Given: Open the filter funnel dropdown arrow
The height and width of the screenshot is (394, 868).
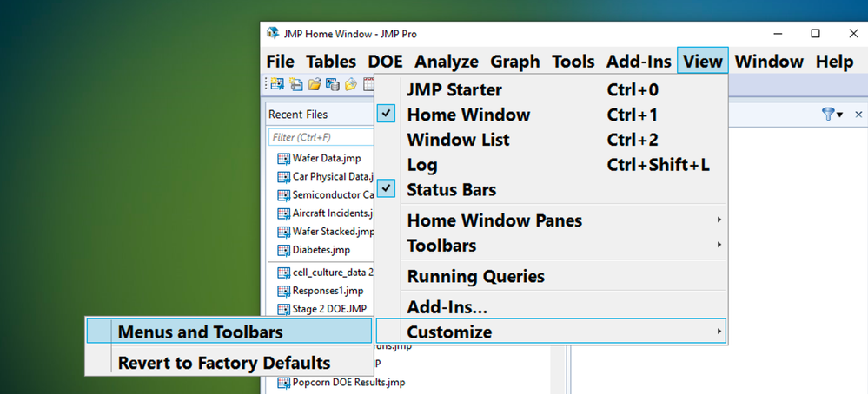Looking at the screenshot, I should coord(840,115).
